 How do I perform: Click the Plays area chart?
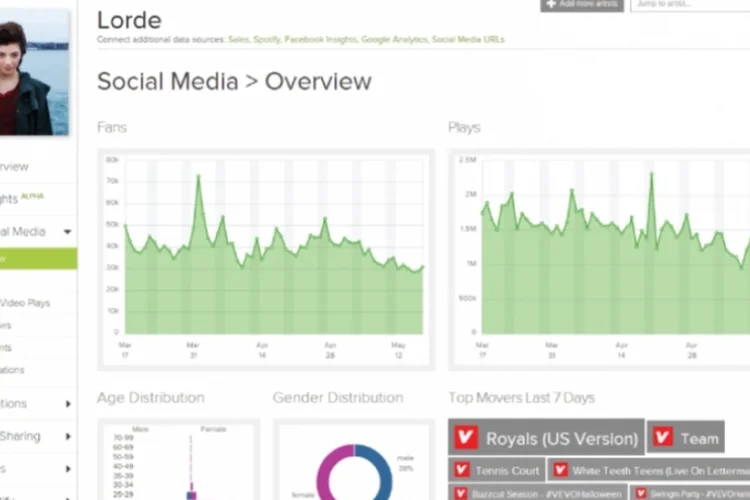[x=599, y=259]
